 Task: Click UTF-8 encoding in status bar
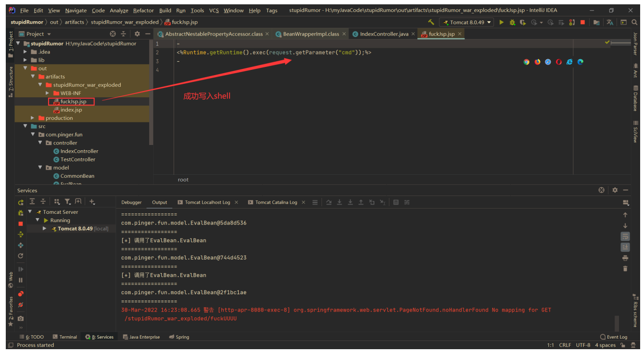point(583,345)
